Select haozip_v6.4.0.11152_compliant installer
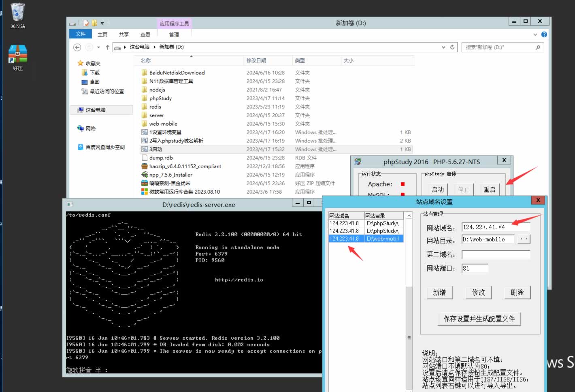The height and width of the screenshot is (392, 575). pyautogui.click(x=185, y=166)
